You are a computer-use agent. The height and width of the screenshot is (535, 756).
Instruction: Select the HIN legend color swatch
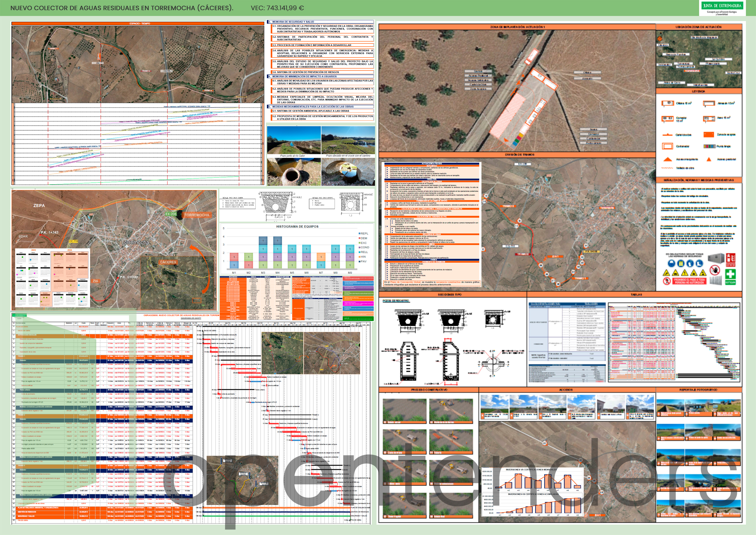click(x=359, y=257)
